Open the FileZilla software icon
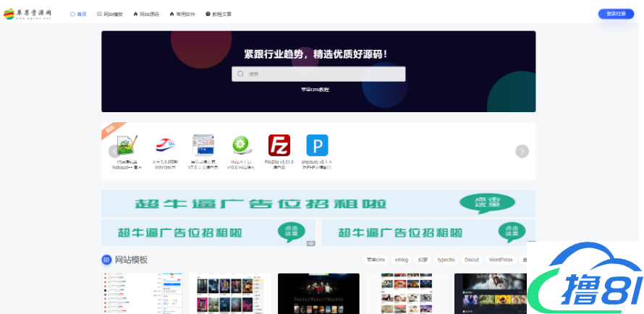644x314 pixels. [x=279, y=145]
